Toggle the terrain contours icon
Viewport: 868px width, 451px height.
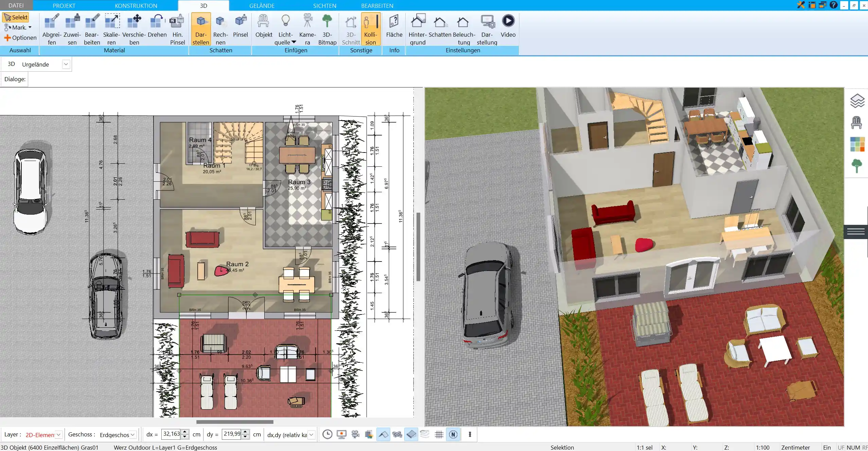coord(425,434)
